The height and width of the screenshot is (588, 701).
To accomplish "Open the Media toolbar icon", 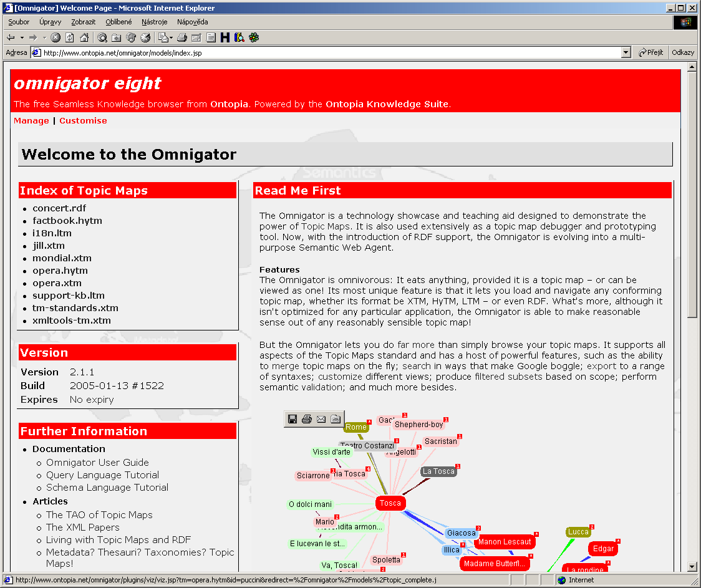I will 131,37.
